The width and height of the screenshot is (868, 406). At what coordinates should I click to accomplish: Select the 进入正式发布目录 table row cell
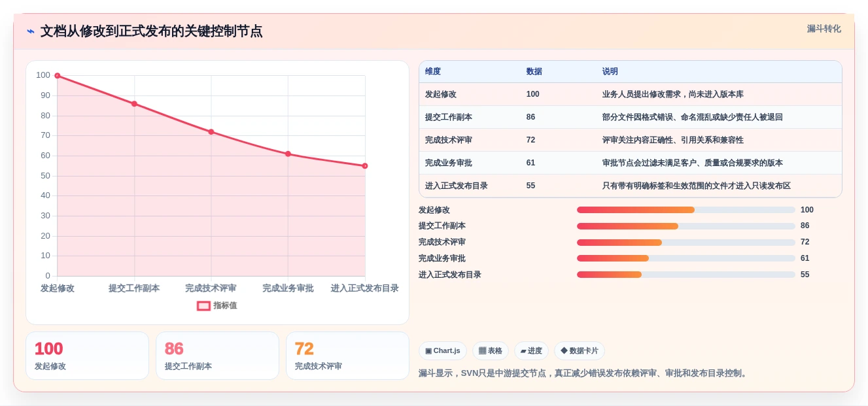[457, 186]
